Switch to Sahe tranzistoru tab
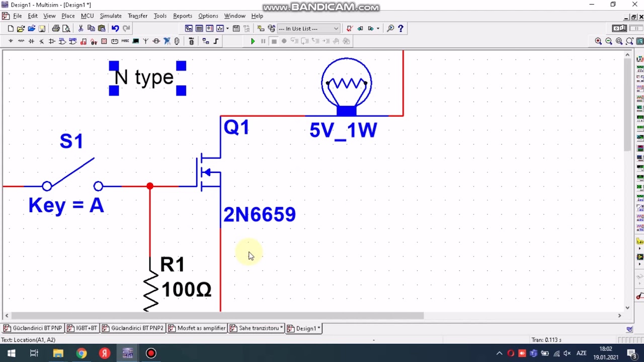Viewport: 644px width, 362px height. 256,328
